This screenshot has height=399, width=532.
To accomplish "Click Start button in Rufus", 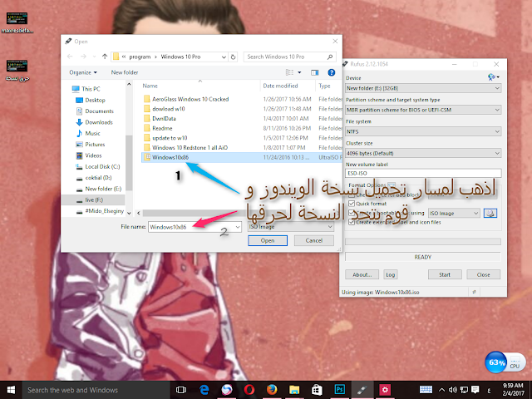I will [445, 274].
